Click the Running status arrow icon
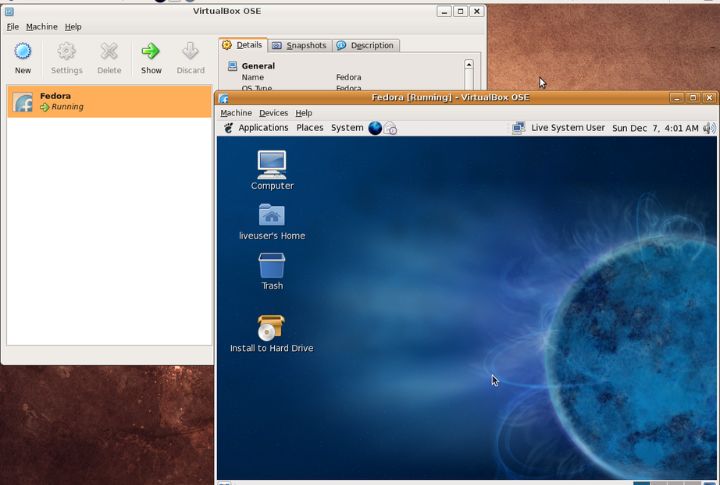This screenshot has height=485, width=720. (x=45, y=107)
